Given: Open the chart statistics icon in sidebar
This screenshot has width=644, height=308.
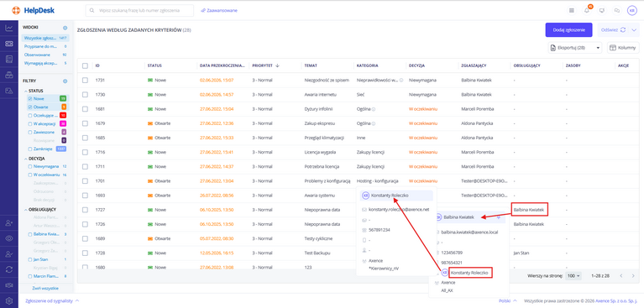Looking at the screenshot, I should point(8,28).
